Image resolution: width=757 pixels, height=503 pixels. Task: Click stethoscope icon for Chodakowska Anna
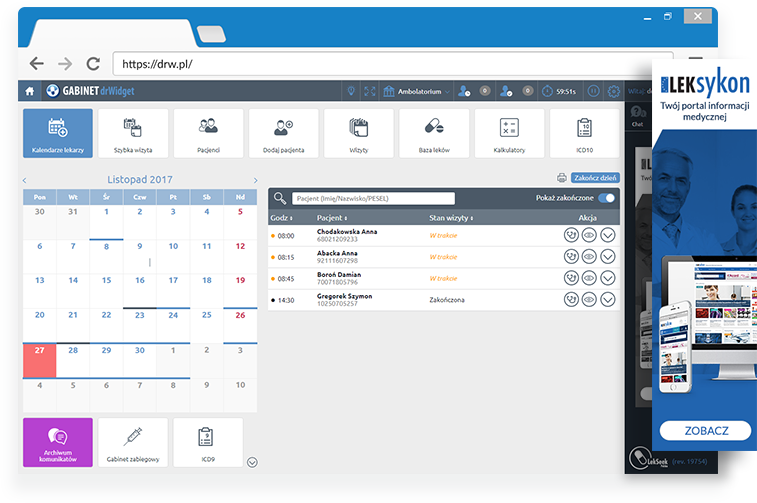pos(571,235)
